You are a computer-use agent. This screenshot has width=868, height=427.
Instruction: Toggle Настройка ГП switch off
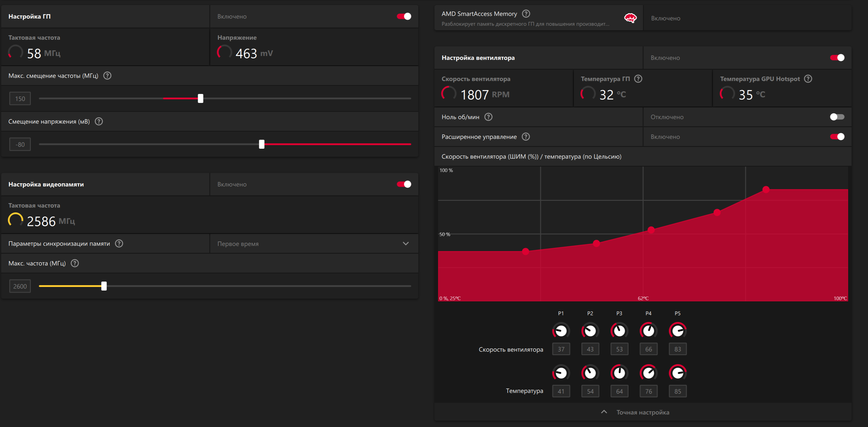(x=404, y=16)
